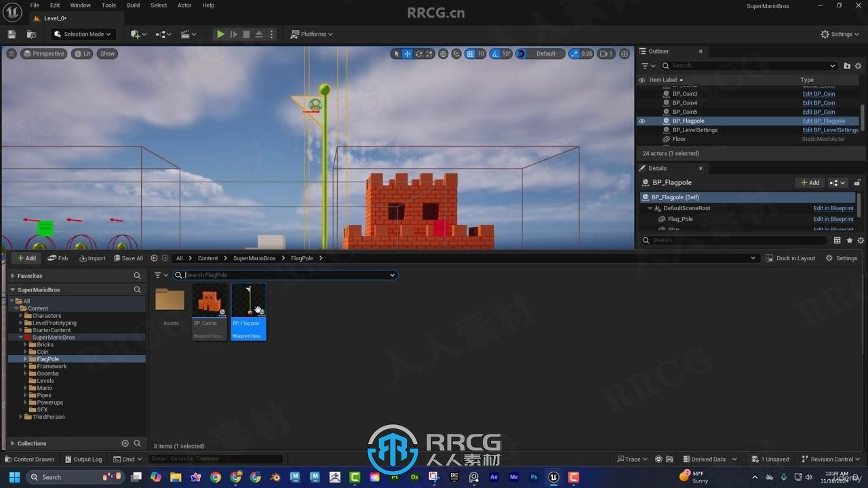Click the Fab button
The width and height of the screenshot is (868, 488).
pyautogui.click(x=58, y=258)
